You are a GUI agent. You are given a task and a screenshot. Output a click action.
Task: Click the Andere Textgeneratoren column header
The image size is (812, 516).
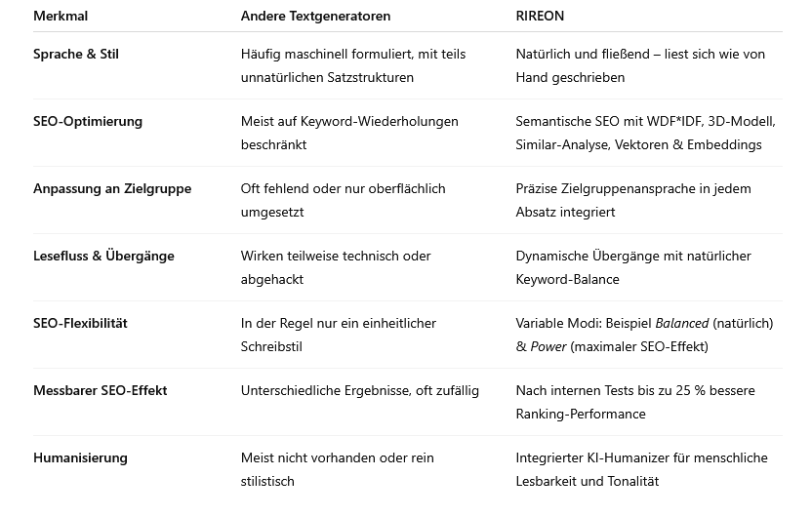pos(315,16)
